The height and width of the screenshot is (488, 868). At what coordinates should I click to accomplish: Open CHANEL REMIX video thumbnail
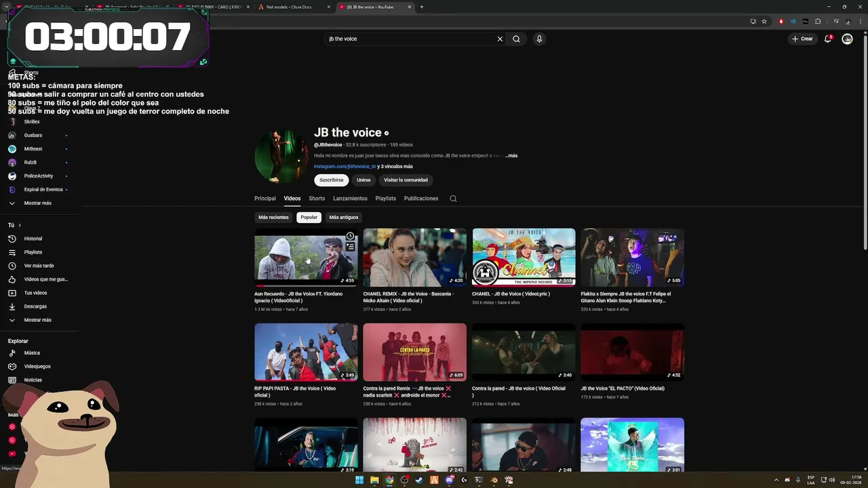415,258
